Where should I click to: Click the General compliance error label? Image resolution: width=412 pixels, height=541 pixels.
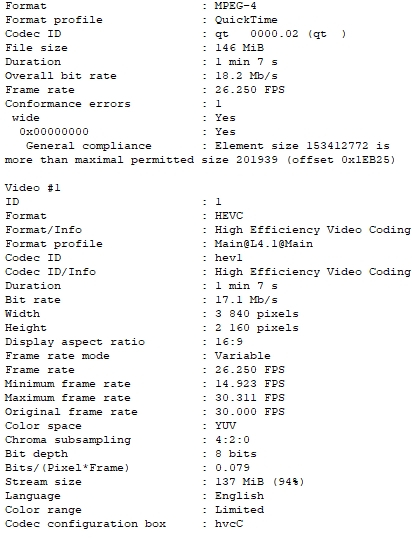(89, 146)
